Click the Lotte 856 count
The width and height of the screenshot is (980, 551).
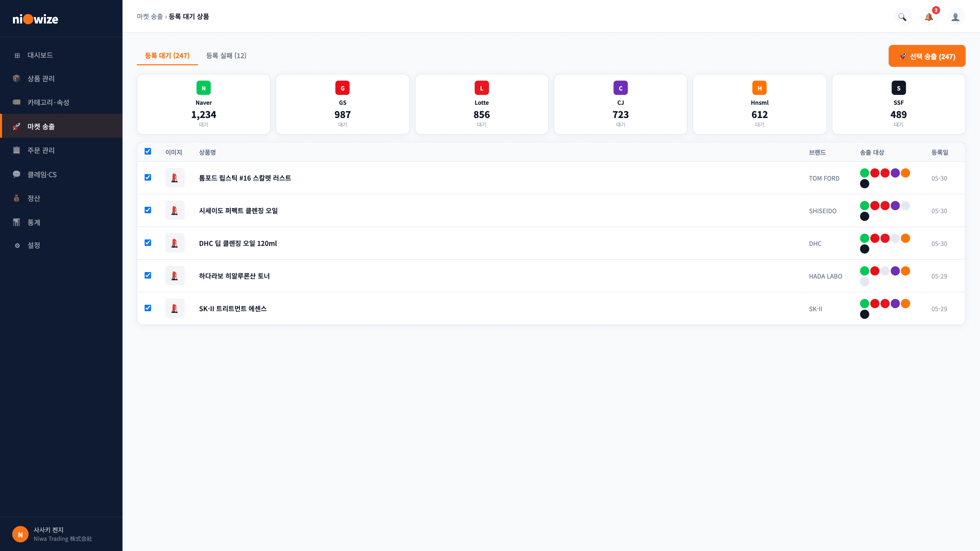pos(481,115)
